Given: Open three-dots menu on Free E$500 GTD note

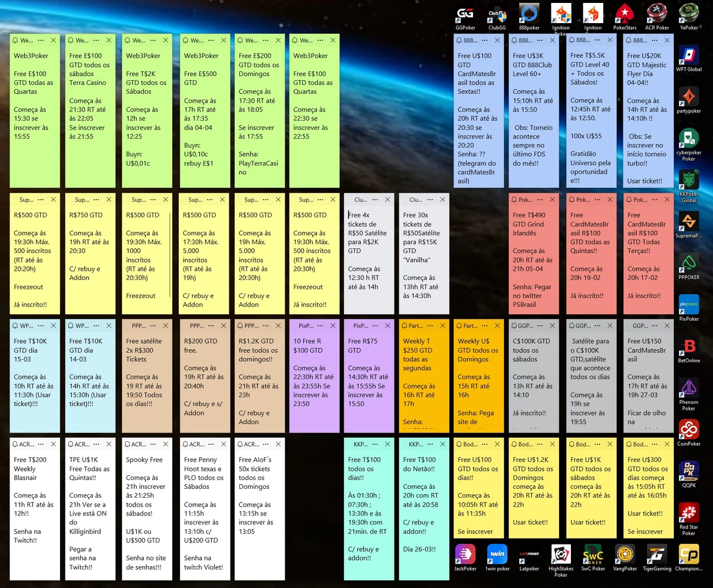Looking at the screenshot, I should pyautogui.click(x=206, y=40).
